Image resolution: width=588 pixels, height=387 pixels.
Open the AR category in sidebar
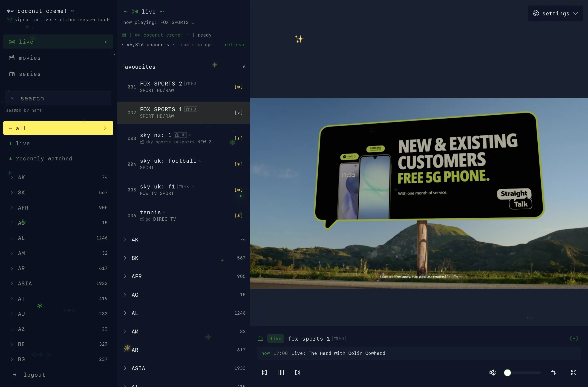pos(58,268)
